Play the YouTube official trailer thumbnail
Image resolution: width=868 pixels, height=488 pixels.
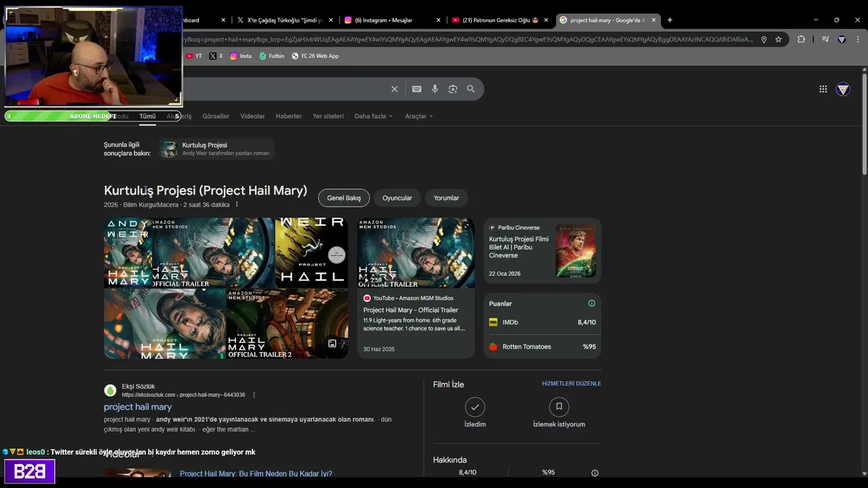pyautogui.click(x=416, y=253)
